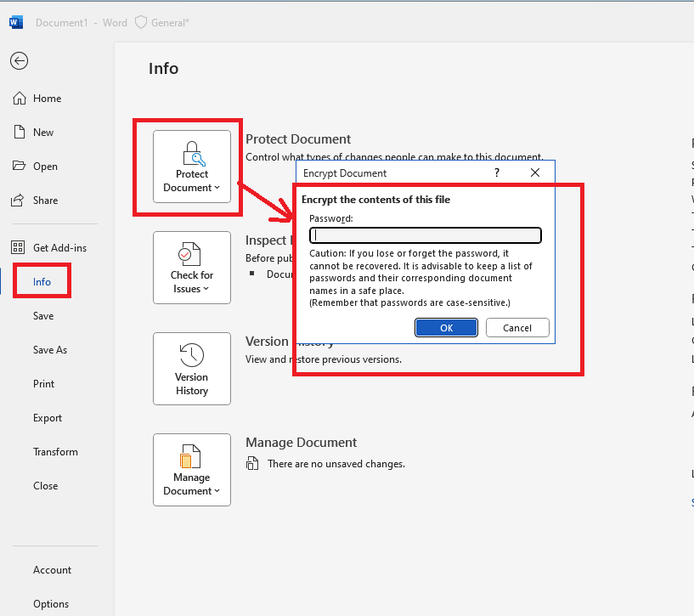Open the Print page
This screenshot has width=694, height=616.
pos(44,384)
